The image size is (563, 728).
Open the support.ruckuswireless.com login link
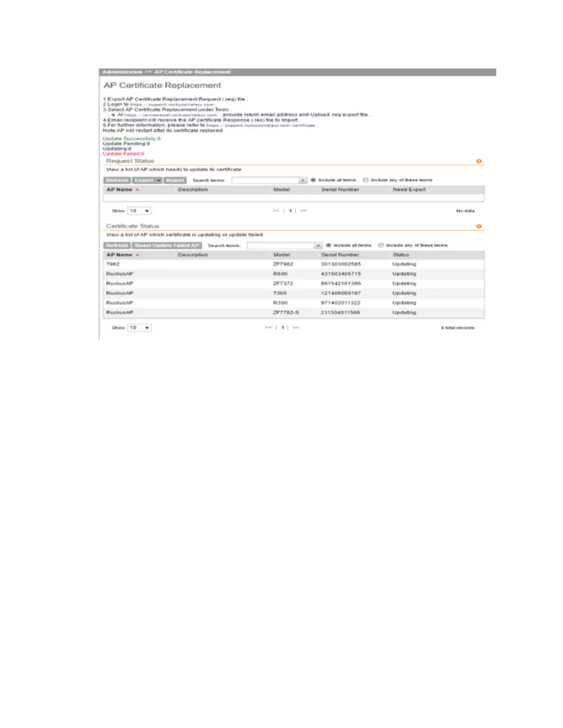tap(173, 104)
